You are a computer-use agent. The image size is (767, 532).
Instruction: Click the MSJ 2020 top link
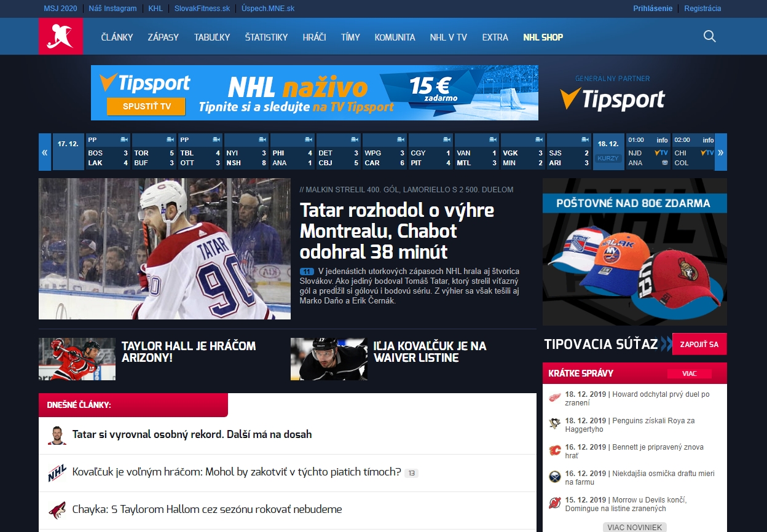tap(60, 9)
